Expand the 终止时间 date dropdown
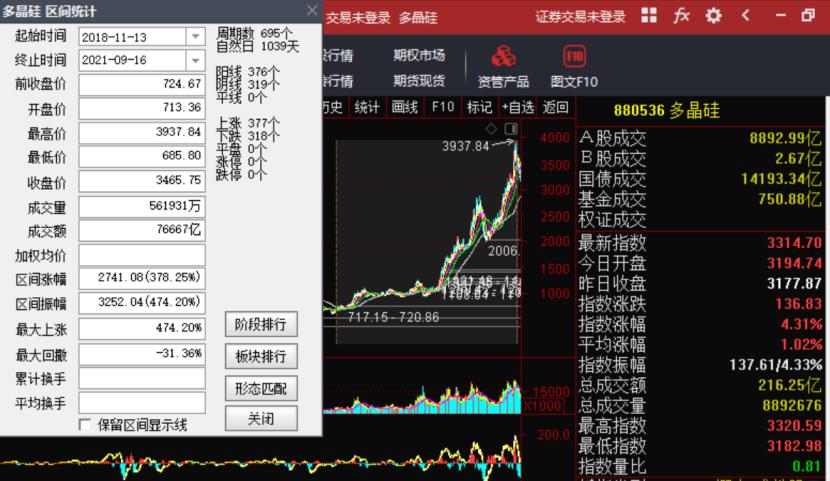The image size is (830, 481). tap(195, 60)
